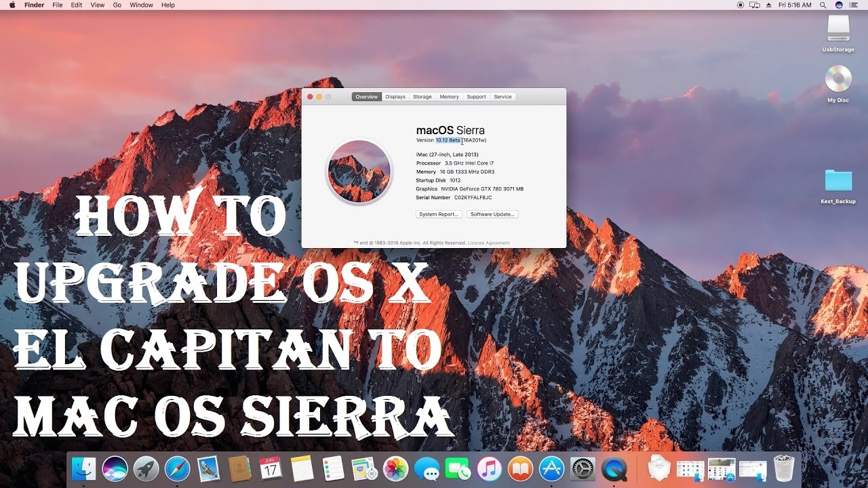Open System Preferences gear in Dock
Image resolution: width=868 pixels, height=488 pixels.
583,468
